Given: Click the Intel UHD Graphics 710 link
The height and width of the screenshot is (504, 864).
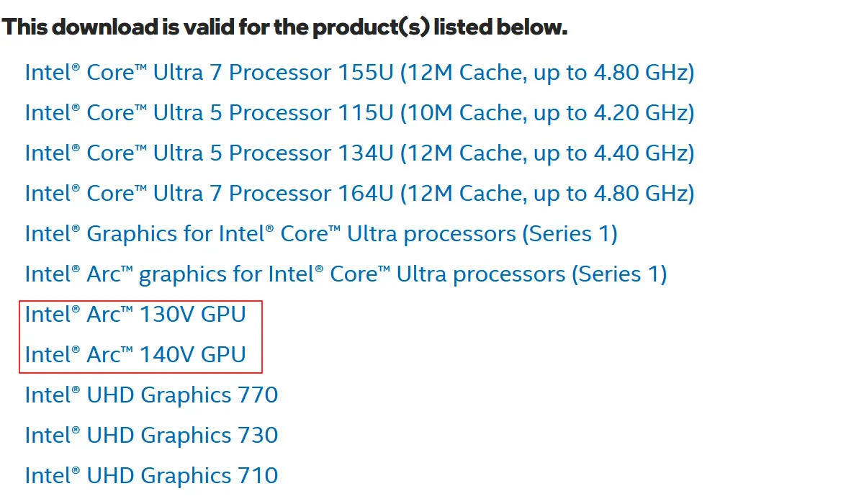Looking at the screenshot, I should coord(151,476).
